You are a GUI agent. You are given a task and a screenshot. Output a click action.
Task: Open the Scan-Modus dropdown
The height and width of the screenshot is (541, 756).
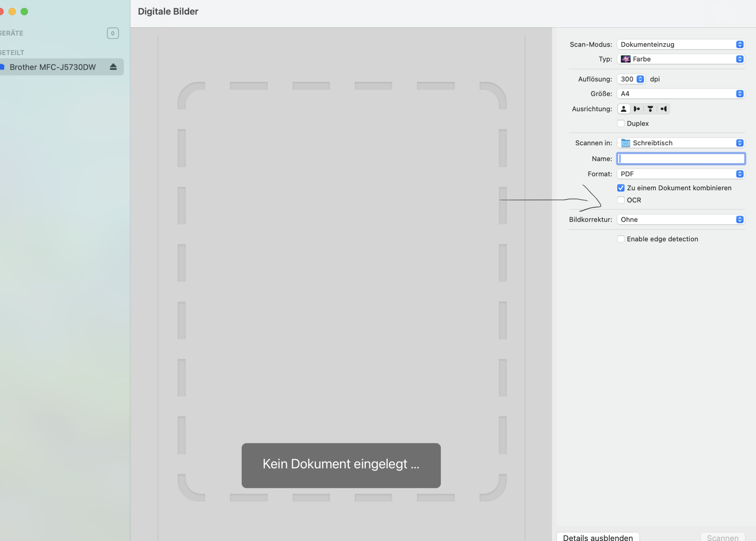point(680,45)
